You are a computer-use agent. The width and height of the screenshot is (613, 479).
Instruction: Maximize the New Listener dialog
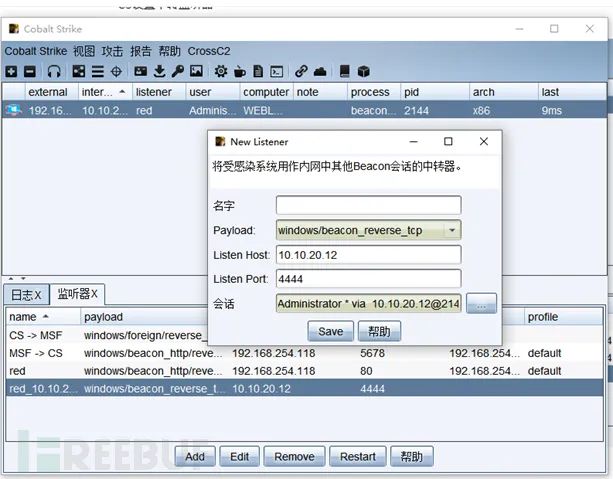pos(448,141)
